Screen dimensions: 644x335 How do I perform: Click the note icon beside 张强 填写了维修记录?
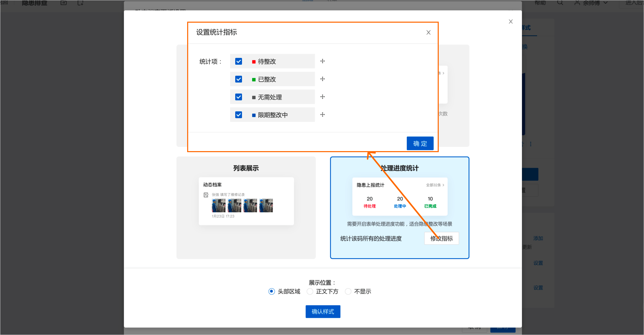point(206,195)
